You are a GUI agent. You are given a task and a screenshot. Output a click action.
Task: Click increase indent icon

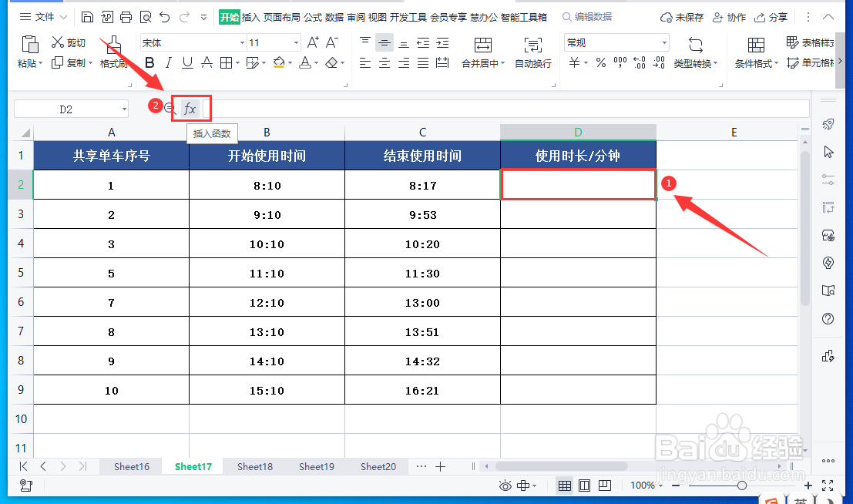tap(442, 42)
